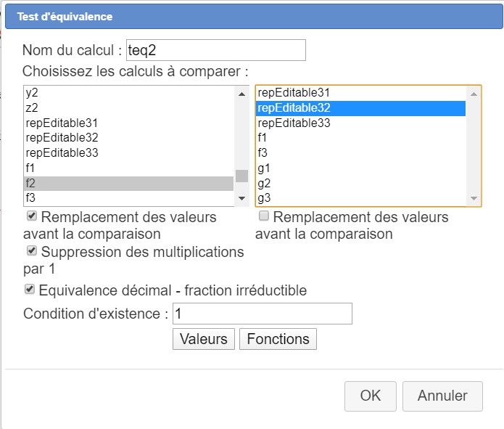Screen dimensions: 504x429
Task: Confirm the dialog with OK
Action: [370, 396]
